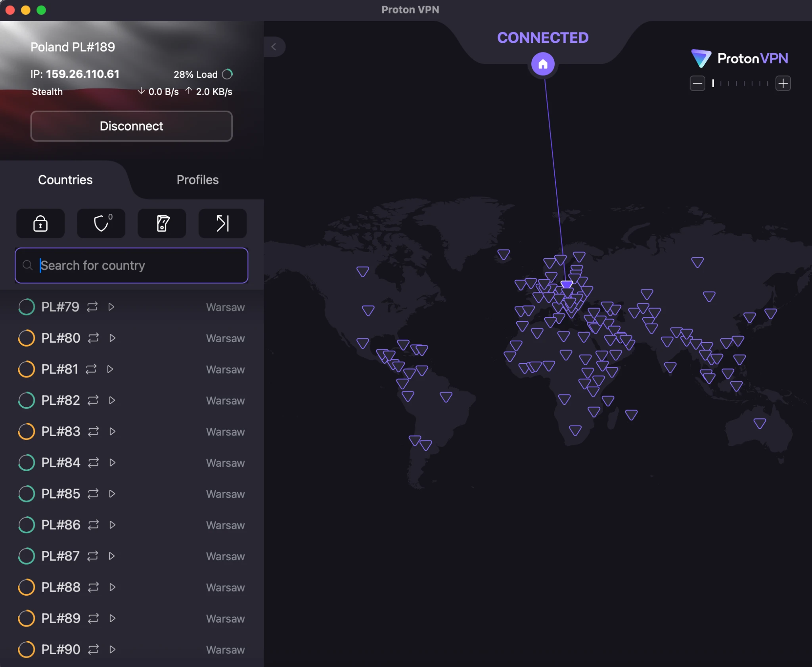Expand details for server PL#79

click(111, 307)
